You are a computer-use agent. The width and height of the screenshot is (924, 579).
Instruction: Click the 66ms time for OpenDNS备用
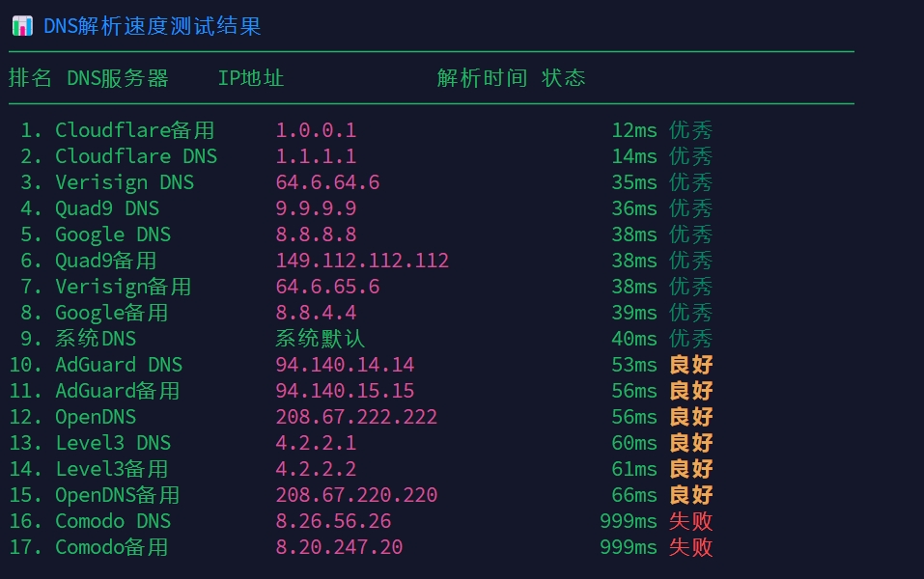click(633, 495)
